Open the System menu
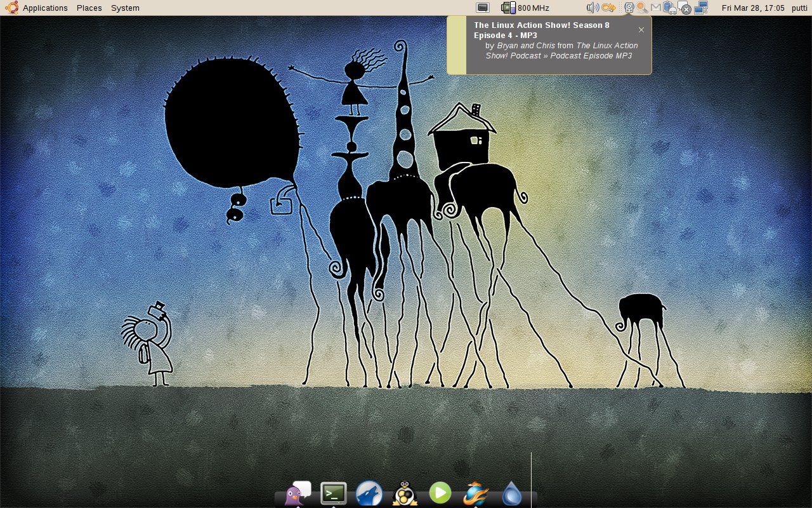812x508 pixels. (x=125, y=8)
